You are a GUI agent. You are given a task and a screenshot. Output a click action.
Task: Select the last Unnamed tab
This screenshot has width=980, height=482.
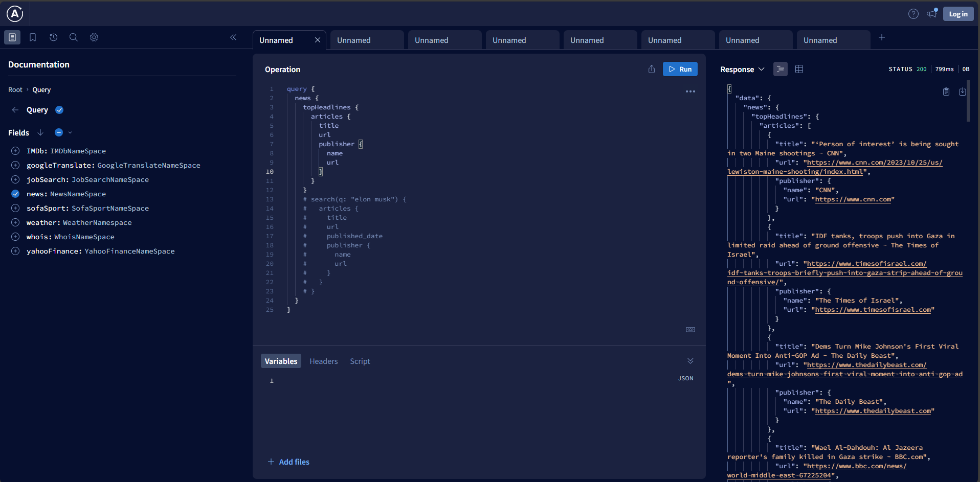(x=834, y=40)
